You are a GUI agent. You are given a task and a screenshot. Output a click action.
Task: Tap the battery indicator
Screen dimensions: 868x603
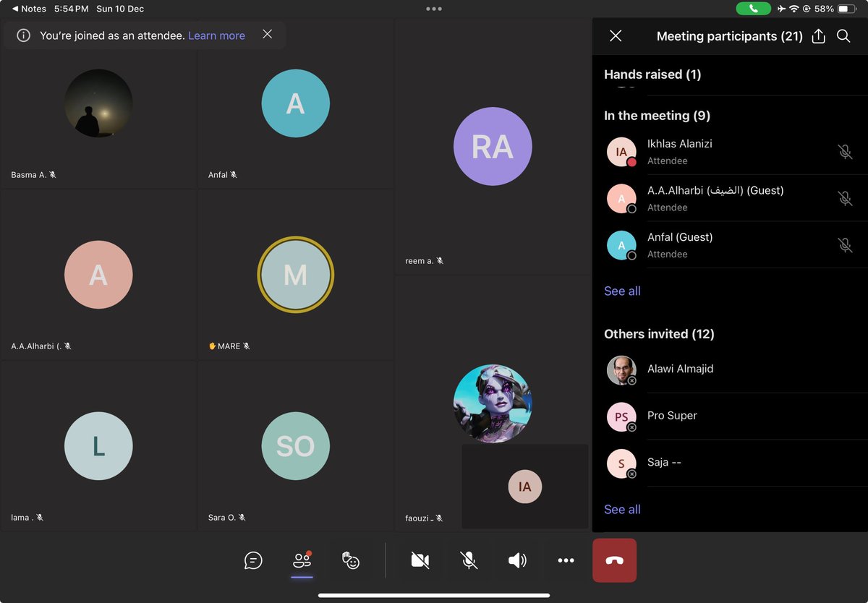tap(848, 9)
